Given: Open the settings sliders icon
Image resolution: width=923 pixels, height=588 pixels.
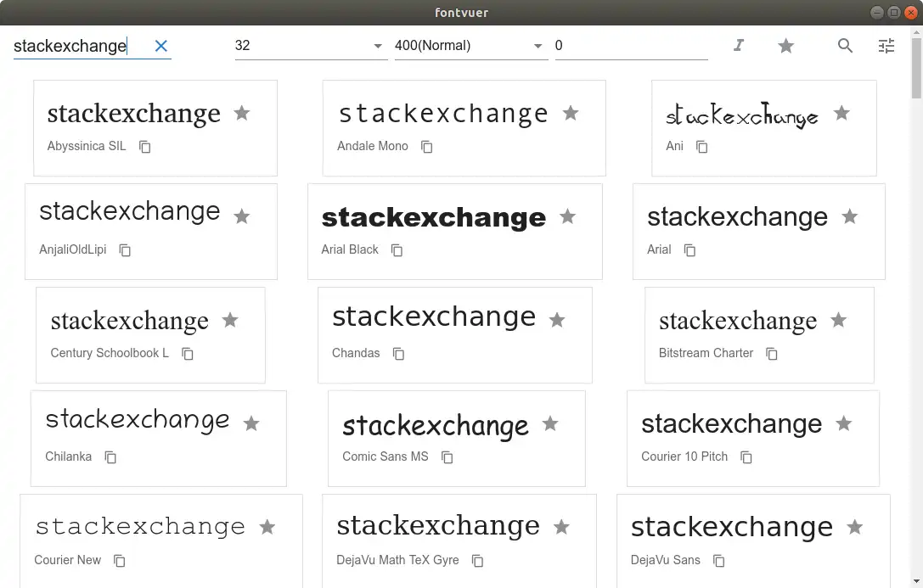Looking at the screenshot, I should coord(886,45).
